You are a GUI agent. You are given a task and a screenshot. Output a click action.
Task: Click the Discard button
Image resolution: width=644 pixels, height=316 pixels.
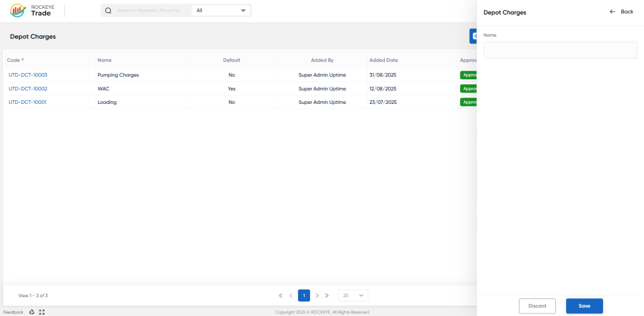(537, 306)
